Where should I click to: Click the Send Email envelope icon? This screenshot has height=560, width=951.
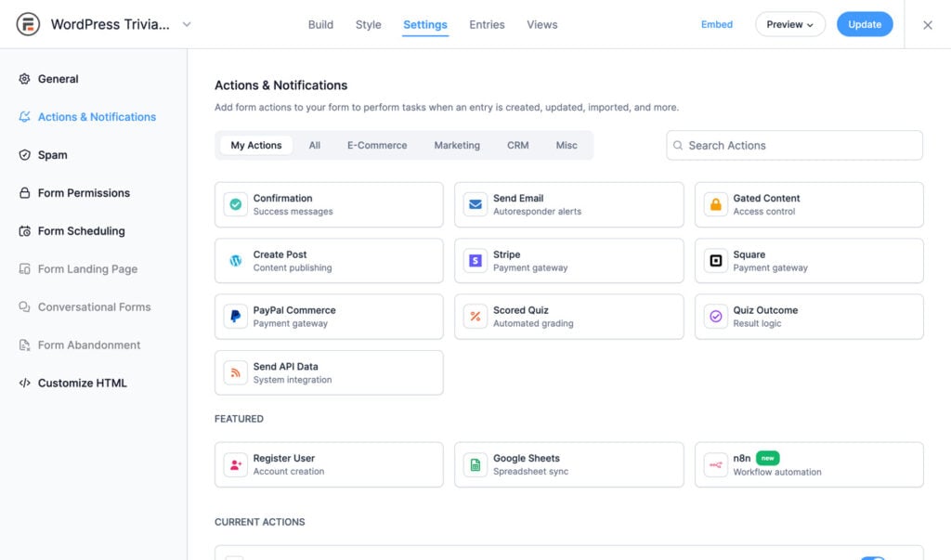pyautogui.click(x=475, y=204)
